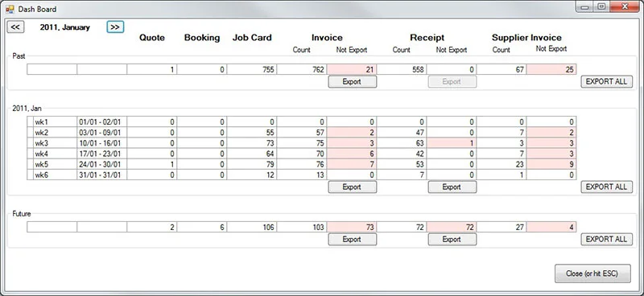Click EXPORT ALL in 2011, Jan section
Viewport: 644px width, 296px height.
(606, 187)
